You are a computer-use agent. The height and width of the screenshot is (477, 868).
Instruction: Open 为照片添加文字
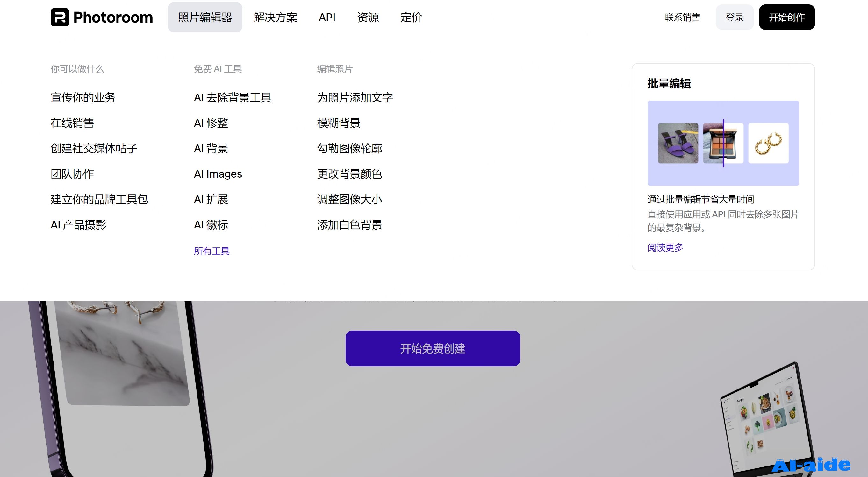tap(355, 98)
